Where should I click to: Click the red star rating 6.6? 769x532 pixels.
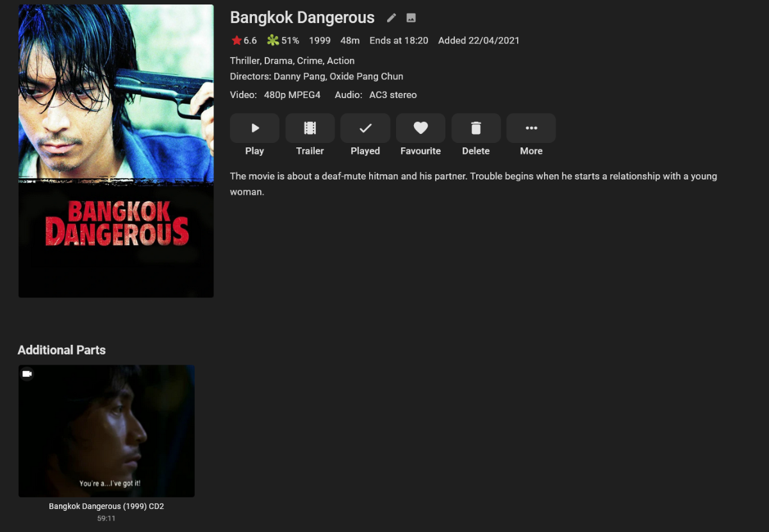[244, 40]
